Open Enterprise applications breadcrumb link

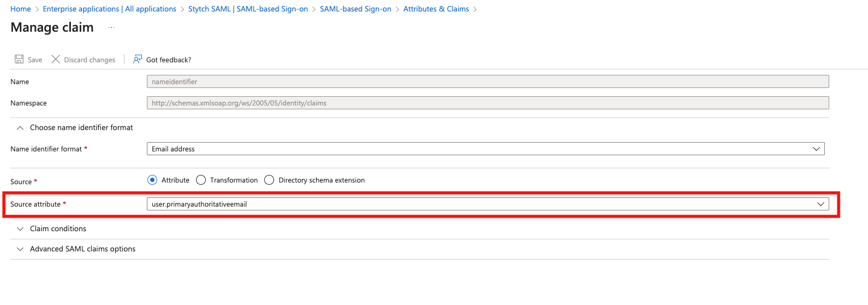109,9
